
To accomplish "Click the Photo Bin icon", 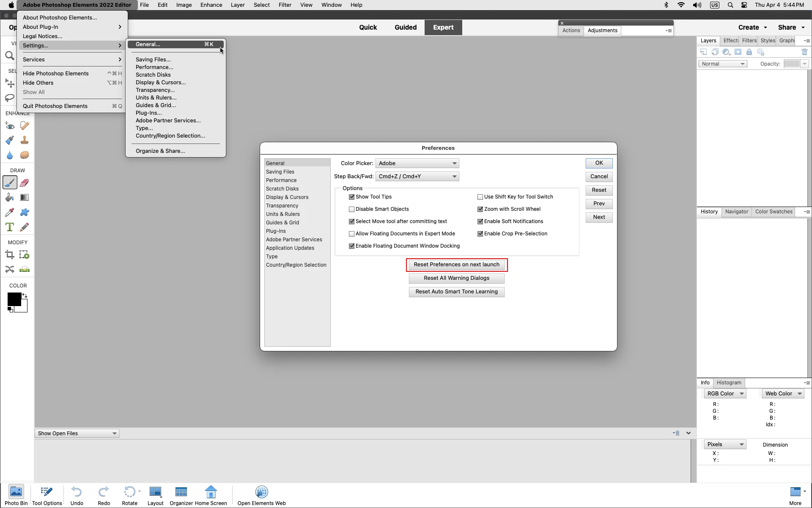I will pos(16,495).
